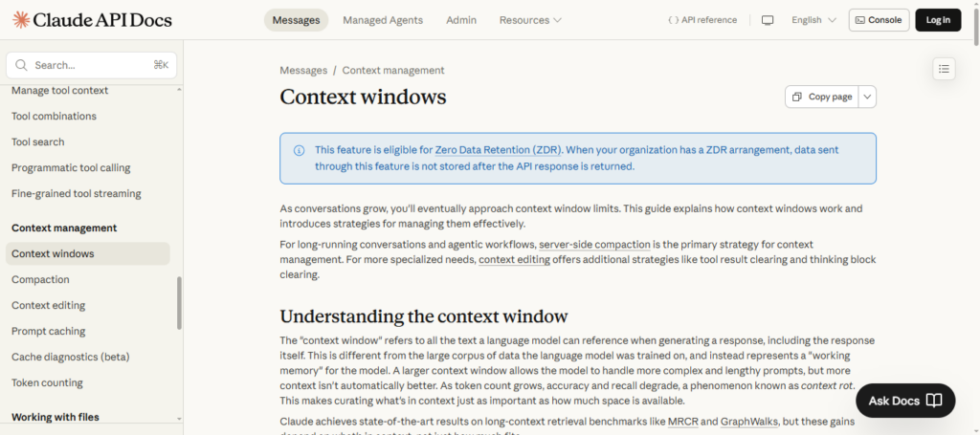
Task: Select Context windows in sidebar
Action: 87,254
